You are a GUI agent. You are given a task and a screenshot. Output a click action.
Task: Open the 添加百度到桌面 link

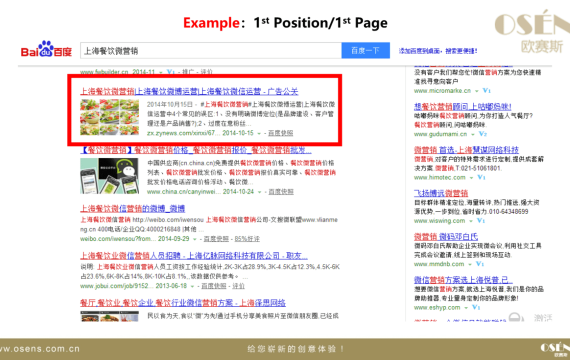438,51
